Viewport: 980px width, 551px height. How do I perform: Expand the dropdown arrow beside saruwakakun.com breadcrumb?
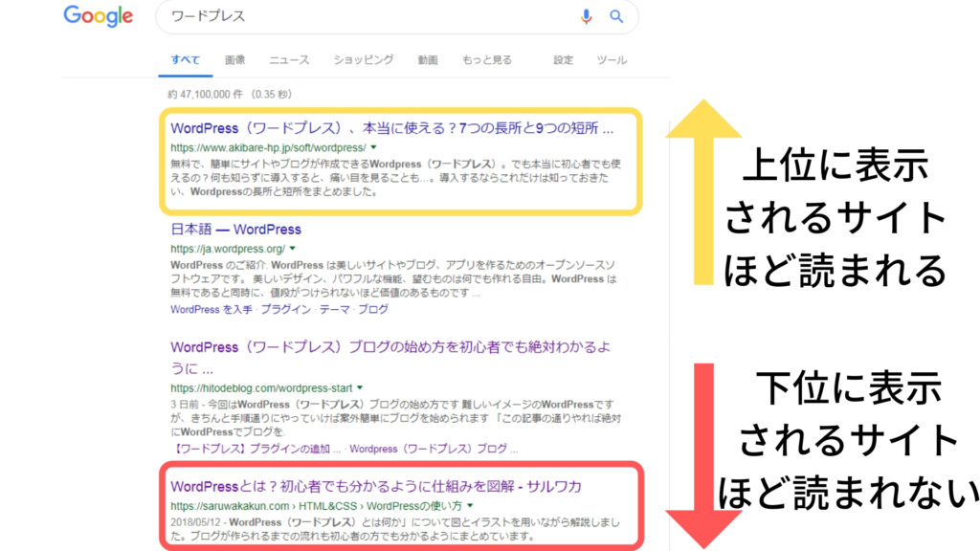[470, 505]
